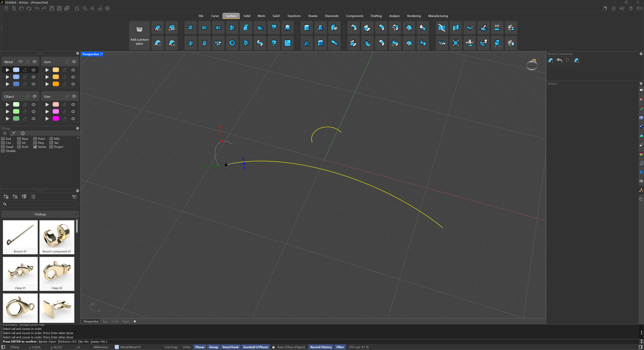The width and height of the screenshot is (644, 350).
Task: Open the Perspective viewport dropdown arrow
Action: tap(102, 54)
